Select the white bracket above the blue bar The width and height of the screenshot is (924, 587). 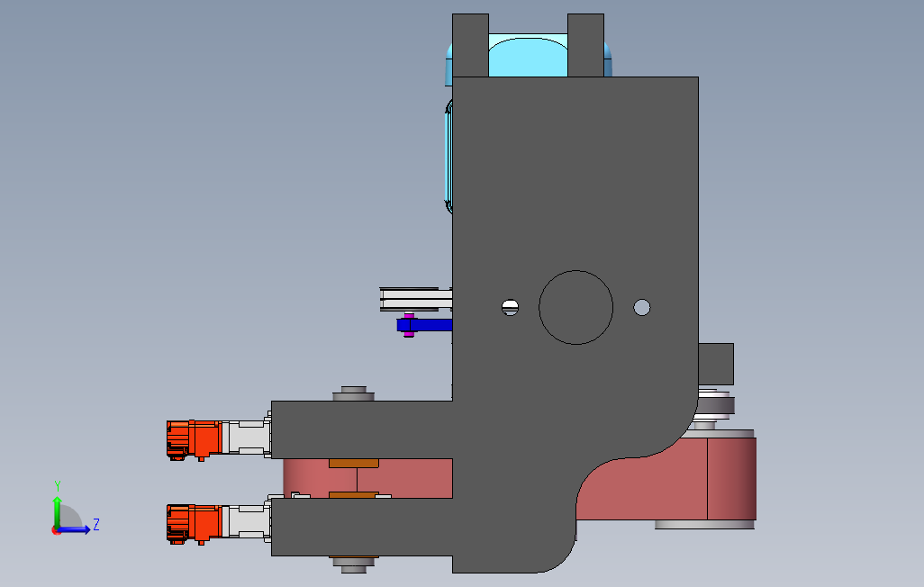416,300
